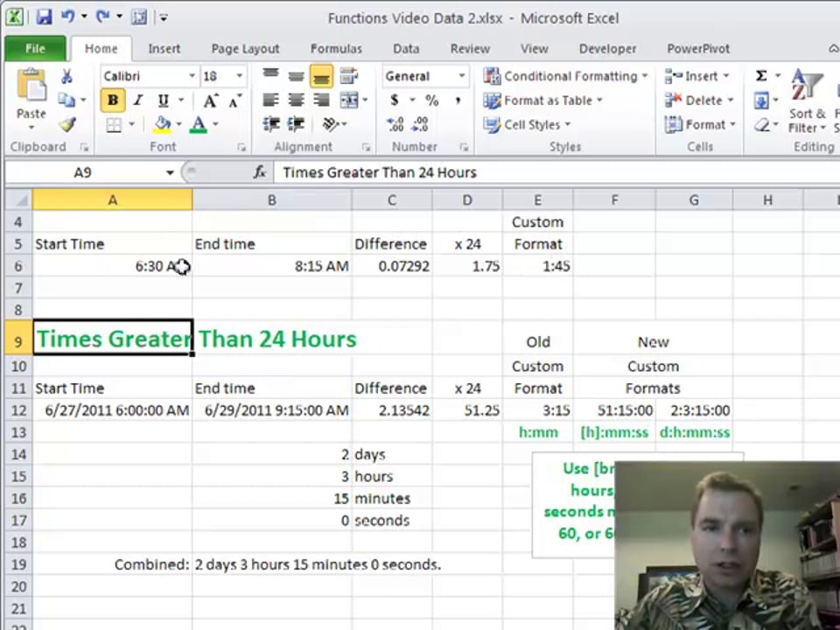Screen dimensions: 840x630
Task: Expand the Number dialog launcher
Action: [x=464, y=147]
